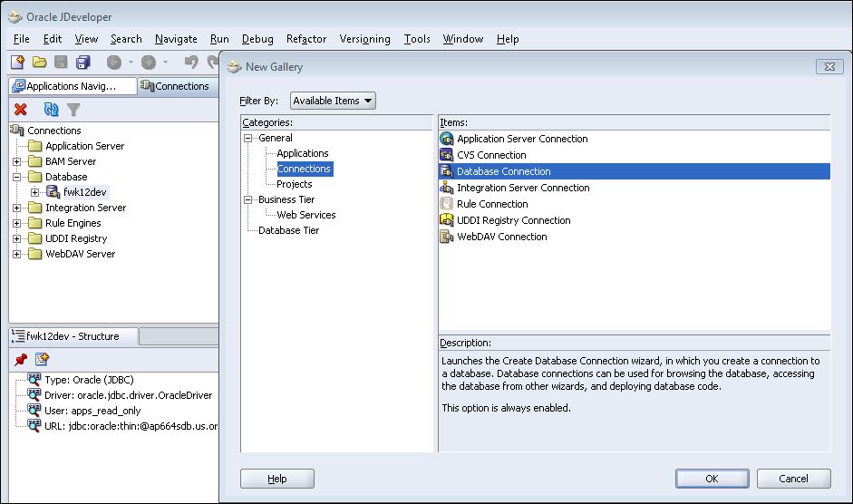The width and height of the screenshot is (853, 504).
Task: Open the Debug menu
Action: [x=257, y=39]
